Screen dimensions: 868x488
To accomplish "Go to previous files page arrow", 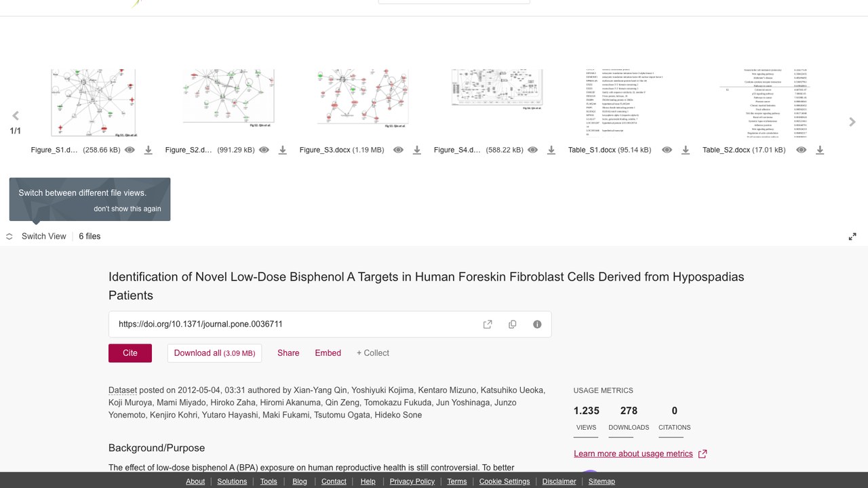I will pyautogui.click(x=15, y=116).
